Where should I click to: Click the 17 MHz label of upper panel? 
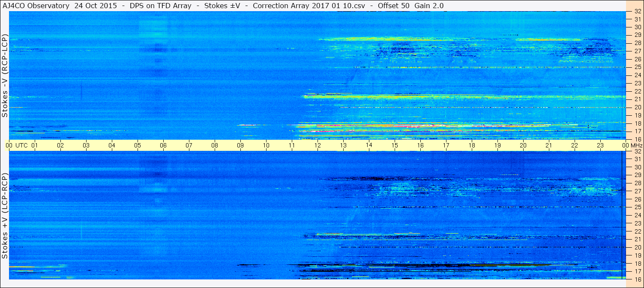pyautogui.click(x=637, y=132)
